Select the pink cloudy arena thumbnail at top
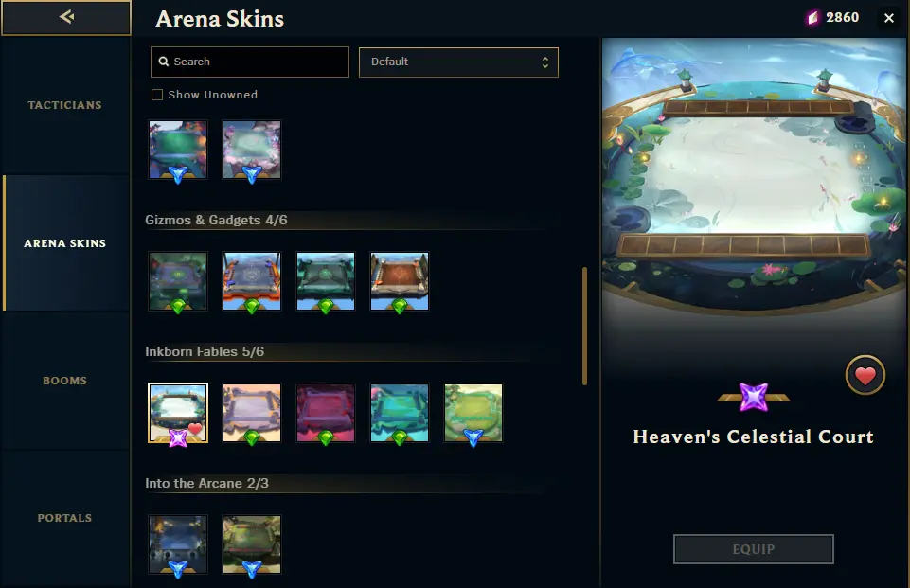Viewport: 910px width, 588px height. point(252,150)
